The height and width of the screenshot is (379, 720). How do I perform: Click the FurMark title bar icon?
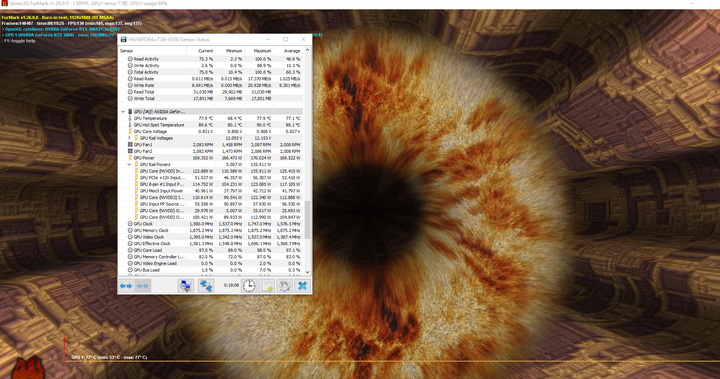[4, 3]
